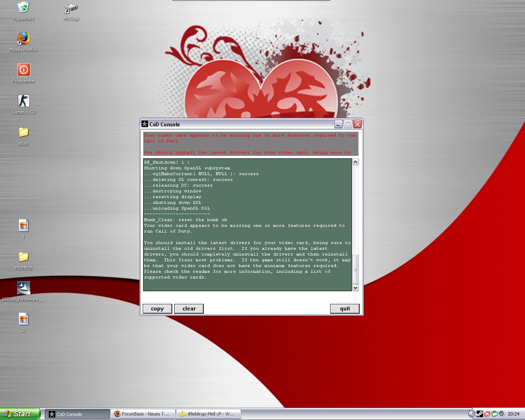Switch to ForumBase Firefox taskbar item

tap(143, 414)
